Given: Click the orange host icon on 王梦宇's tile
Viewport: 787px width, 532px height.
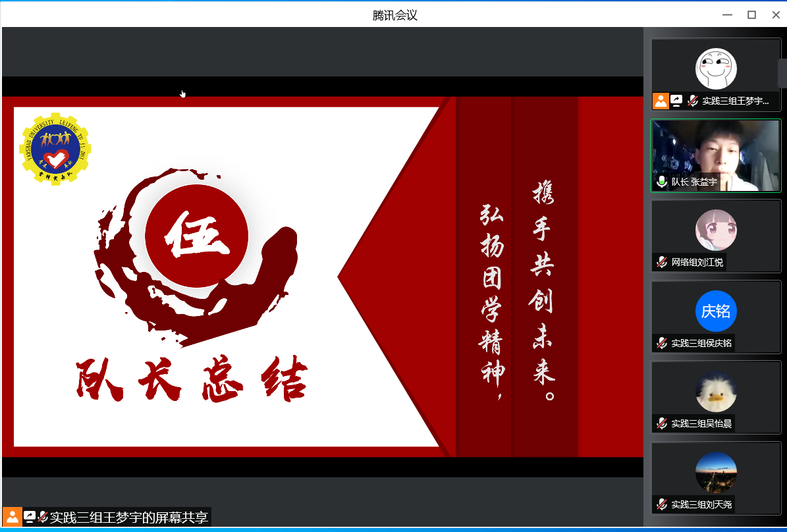Looking at the screenshot, I should pyautogui.click(x=661, y=101).
